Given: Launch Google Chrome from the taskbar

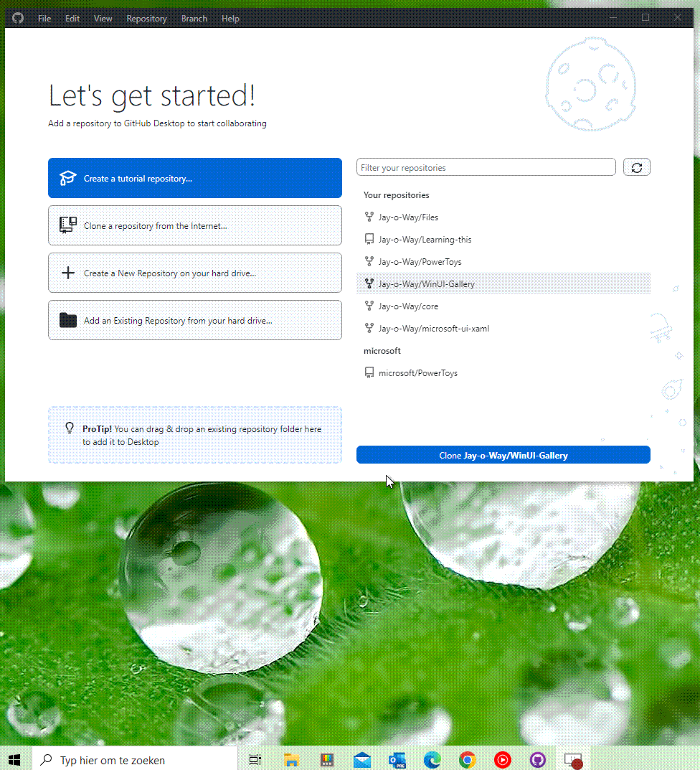Looking at the screenshot, I should coord(467,760).
